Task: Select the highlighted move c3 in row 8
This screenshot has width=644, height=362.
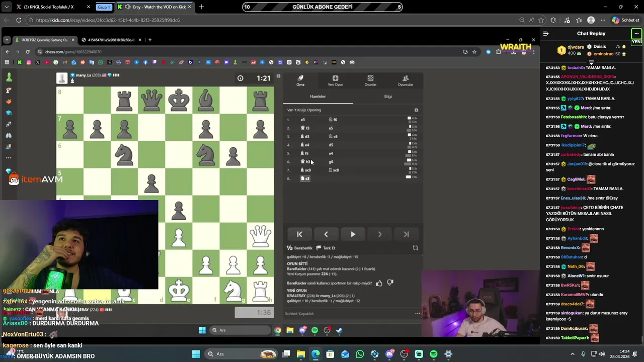Action: [x=305, y=178]
